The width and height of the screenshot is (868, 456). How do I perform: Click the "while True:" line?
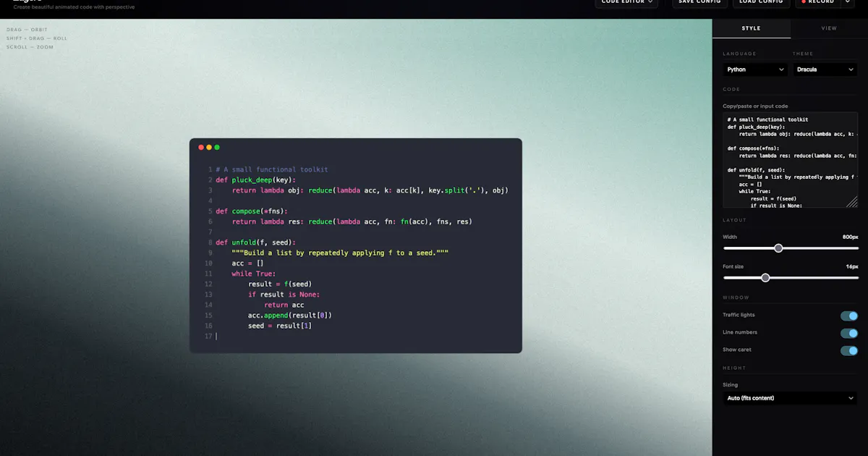click(x=254, y=274)
